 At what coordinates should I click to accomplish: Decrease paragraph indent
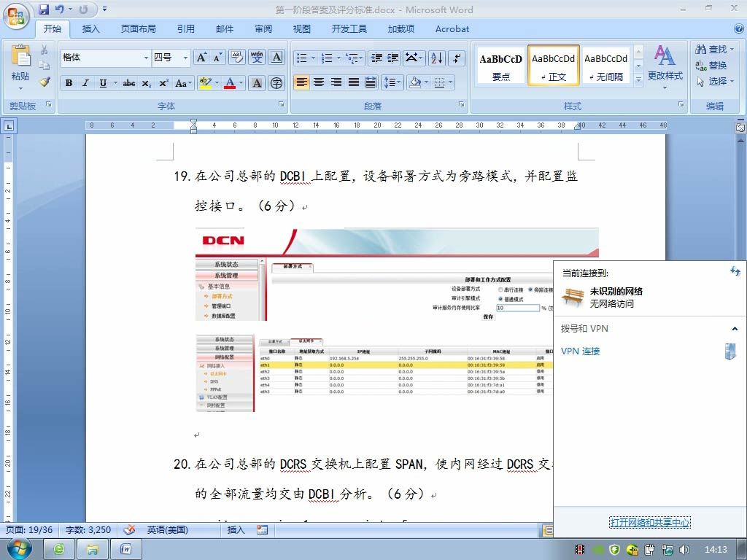click(x=376, y=58)
